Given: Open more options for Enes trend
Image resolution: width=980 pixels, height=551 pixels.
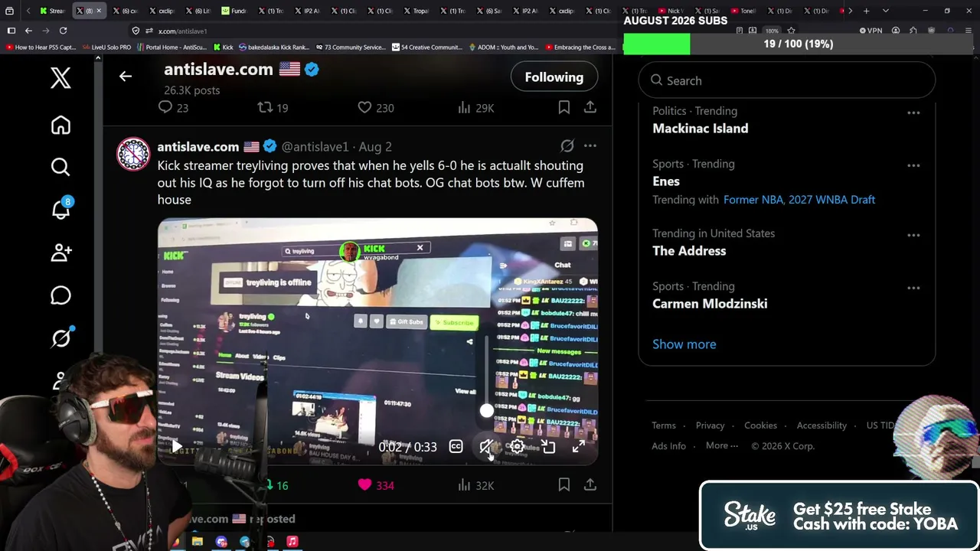Looking at the screenshot, I should [913, 165].
